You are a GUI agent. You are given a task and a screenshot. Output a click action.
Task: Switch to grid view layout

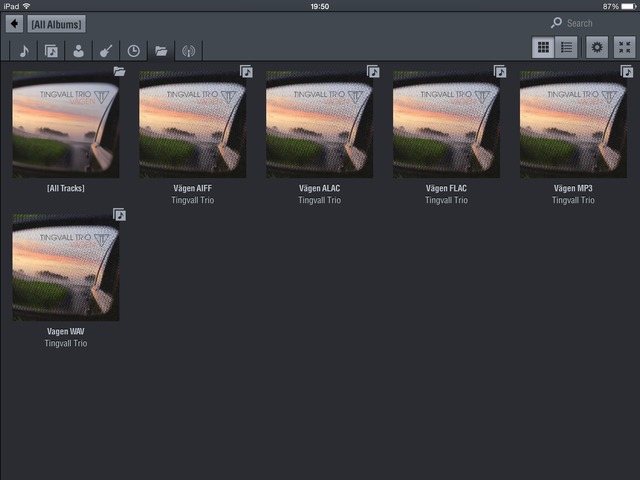click(x=543, y=47)
